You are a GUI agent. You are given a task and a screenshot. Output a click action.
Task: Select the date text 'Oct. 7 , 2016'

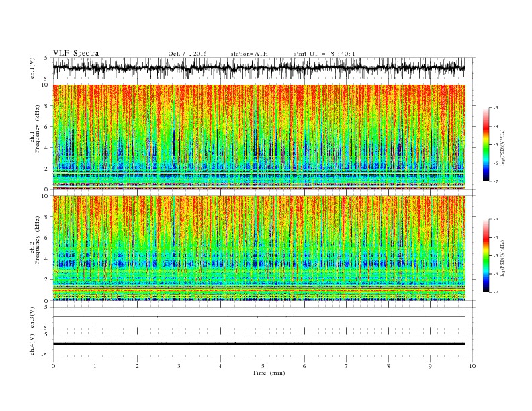[187, 54]
